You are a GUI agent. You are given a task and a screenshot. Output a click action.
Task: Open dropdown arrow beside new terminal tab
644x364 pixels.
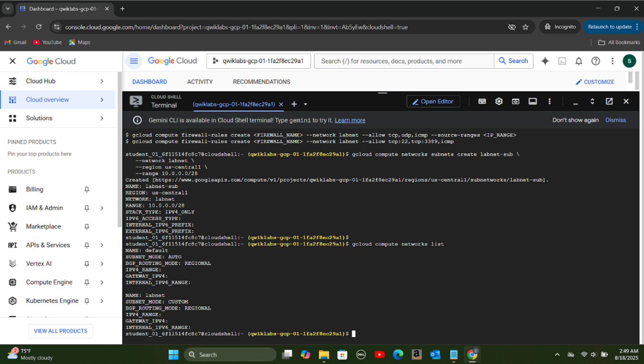tap(306, 105)
